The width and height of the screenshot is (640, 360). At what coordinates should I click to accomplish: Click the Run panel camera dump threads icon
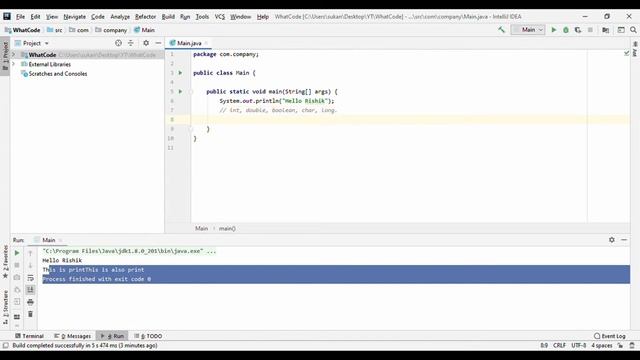pos(17,278)
